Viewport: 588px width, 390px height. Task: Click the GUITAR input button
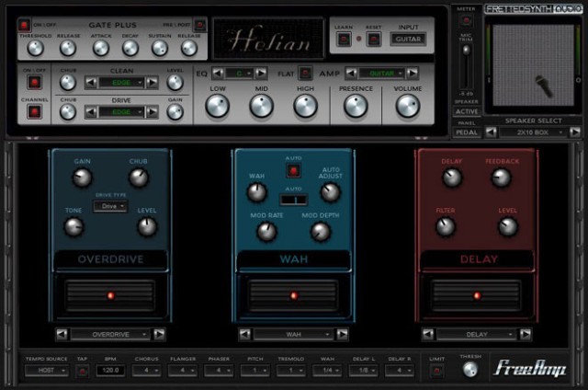coord(408,39)
